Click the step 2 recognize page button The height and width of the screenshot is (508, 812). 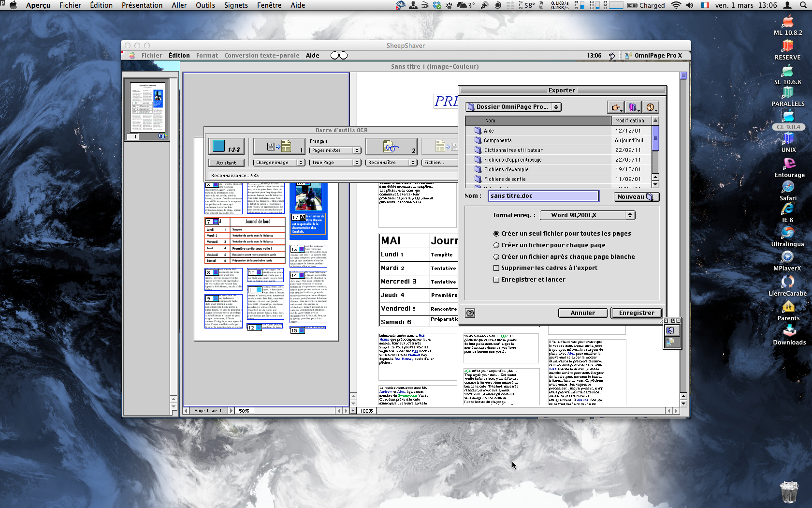click(391, 146)
